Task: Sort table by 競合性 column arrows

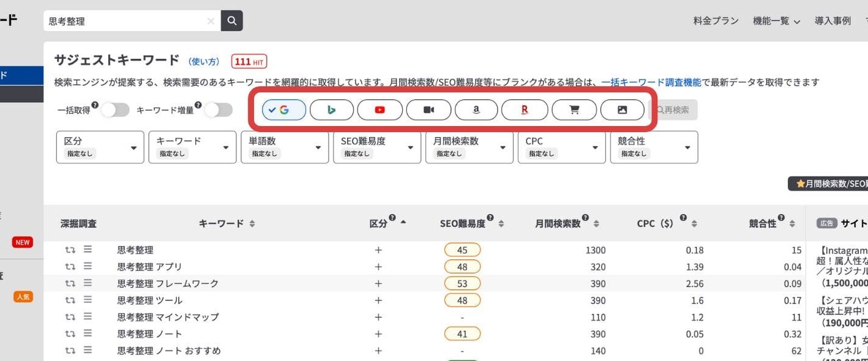Action: tap(793, 224)
